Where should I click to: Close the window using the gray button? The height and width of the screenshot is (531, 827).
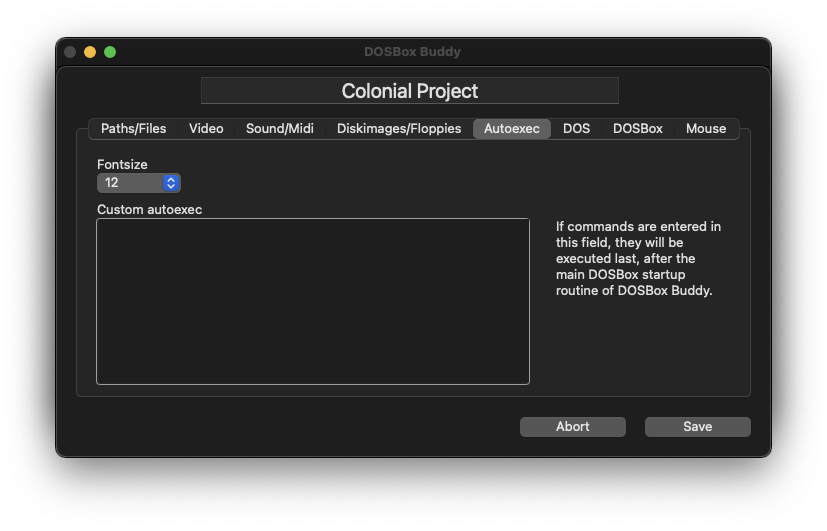[x=70, y=52]
